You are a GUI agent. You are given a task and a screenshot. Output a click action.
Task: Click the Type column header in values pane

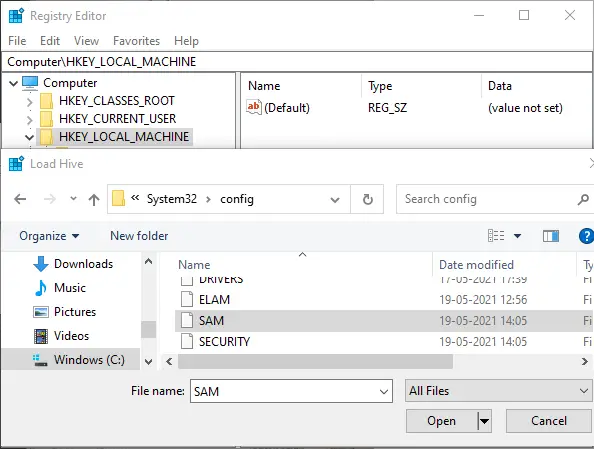380,86
